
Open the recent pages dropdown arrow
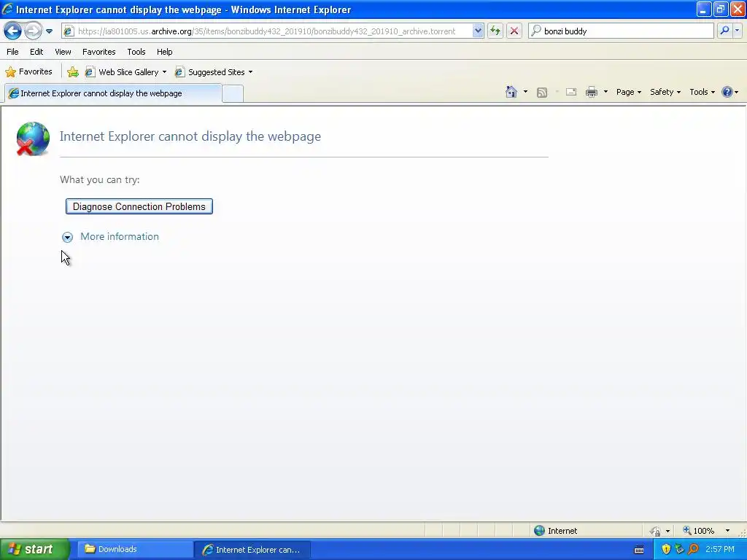(49, 31)
